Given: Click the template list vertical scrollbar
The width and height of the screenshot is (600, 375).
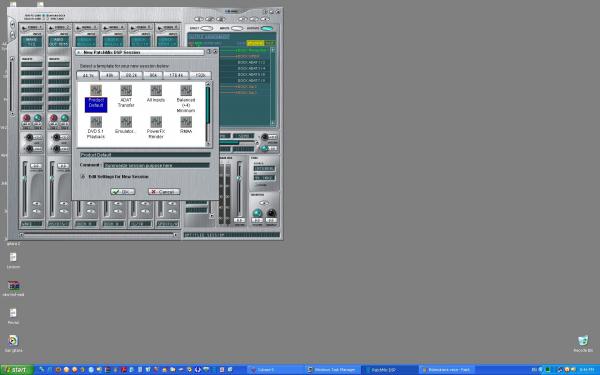Looking at the screenshot, I should [208, 114].
